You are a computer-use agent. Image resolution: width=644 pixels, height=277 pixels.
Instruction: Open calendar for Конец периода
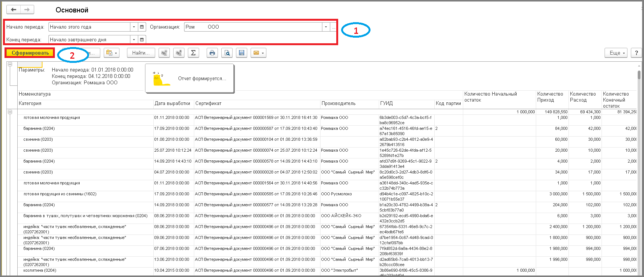tap(142, 40)
